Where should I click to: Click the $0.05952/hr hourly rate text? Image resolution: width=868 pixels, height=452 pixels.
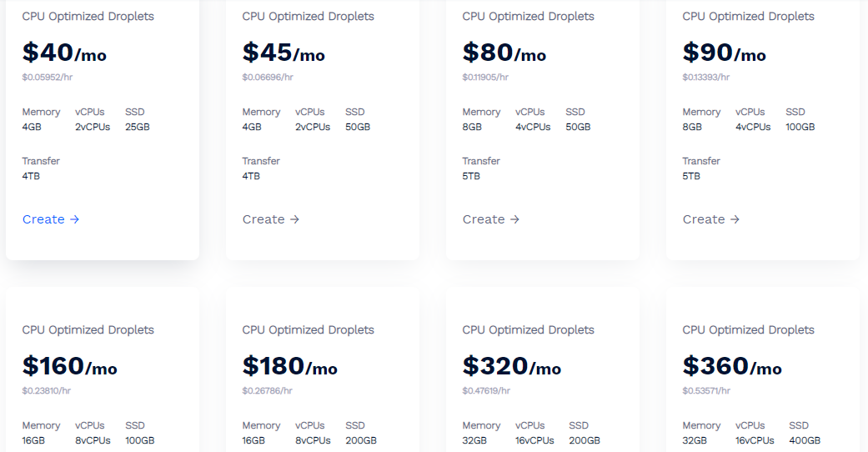click(x=48, y=77)
